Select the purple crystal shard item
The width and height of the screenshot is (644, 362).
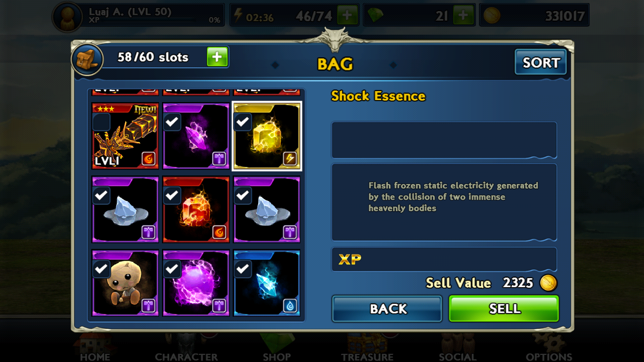(x=196, y=136)
